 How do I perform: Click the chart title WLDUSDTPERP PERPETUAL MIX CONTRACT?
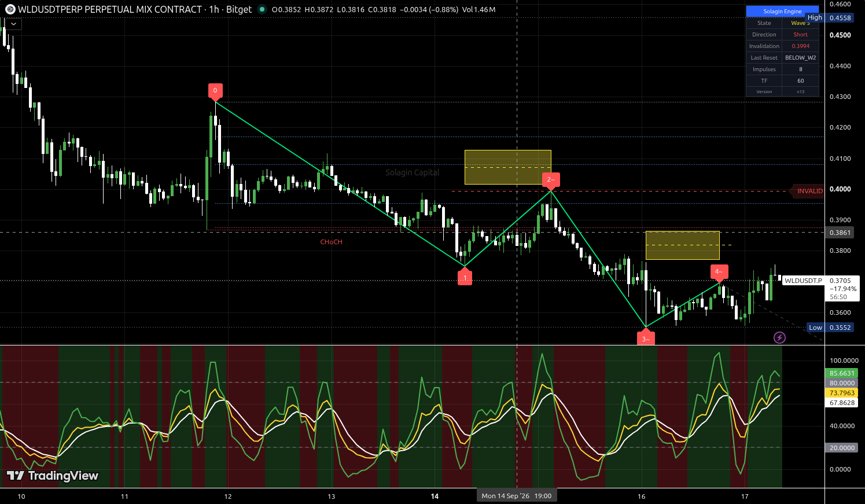110,9
